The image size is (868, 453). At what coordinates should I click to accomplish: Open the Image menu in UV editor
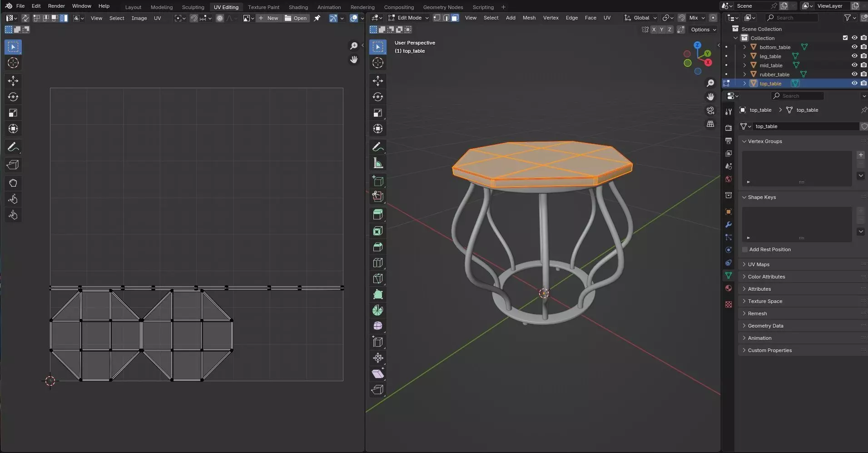coord(139,18)
